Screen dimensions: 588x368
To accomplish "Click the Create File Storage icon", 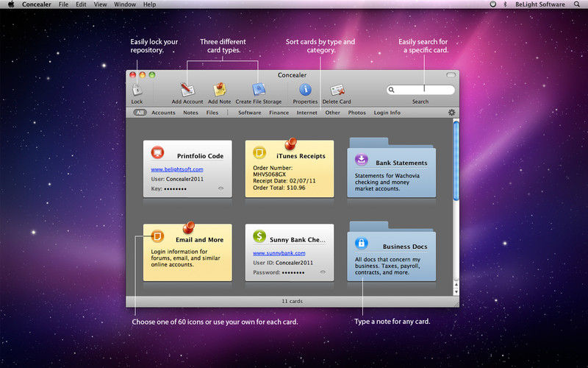I will (x=259, y=90).
